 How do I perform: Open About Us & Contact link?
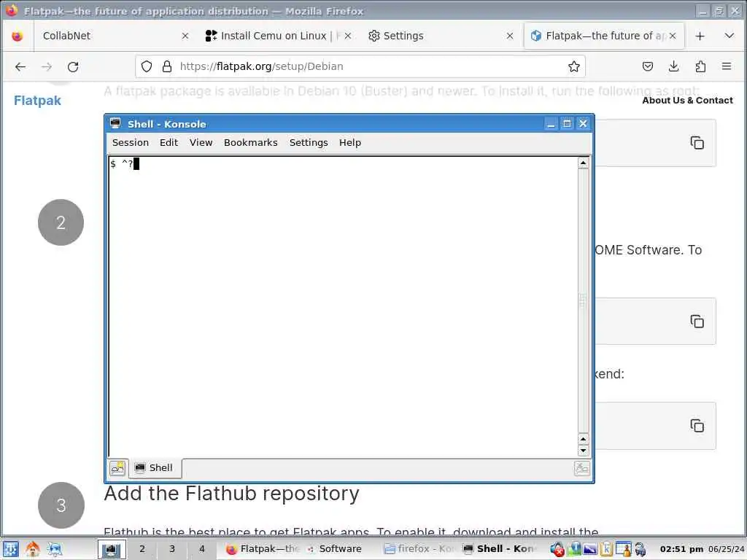click(687, 101)
